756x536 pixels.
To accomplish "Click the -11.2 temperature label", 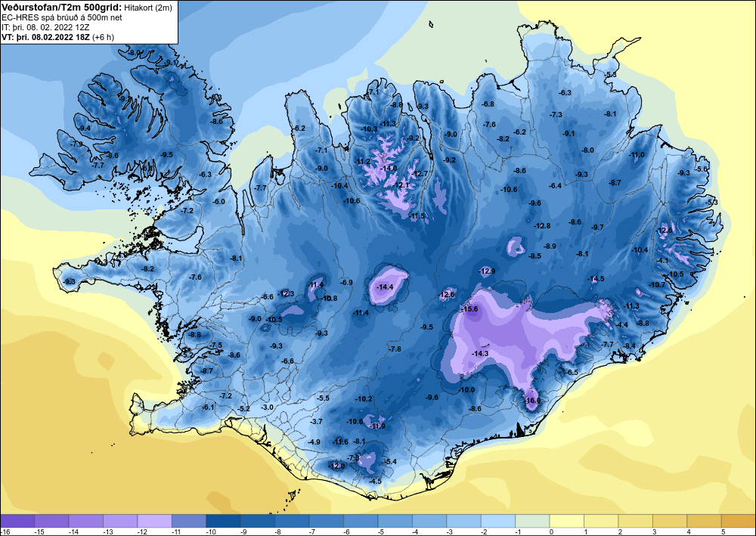I will tap(362, 161).
